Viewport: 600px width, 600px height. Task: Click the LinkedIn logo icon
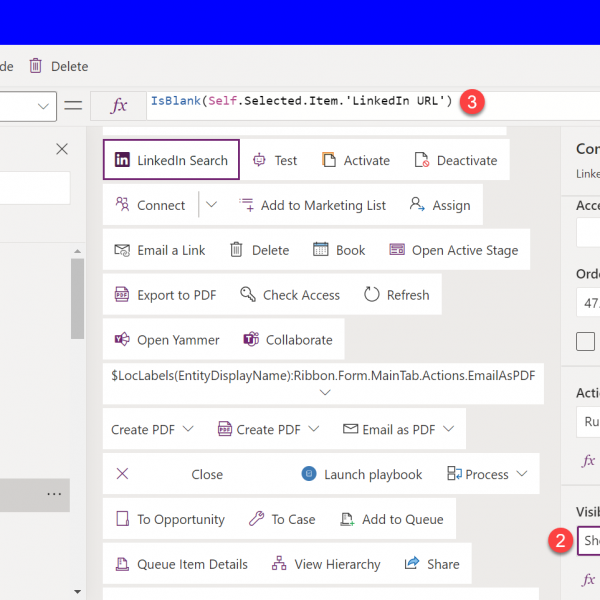click(x=122, y=160)
